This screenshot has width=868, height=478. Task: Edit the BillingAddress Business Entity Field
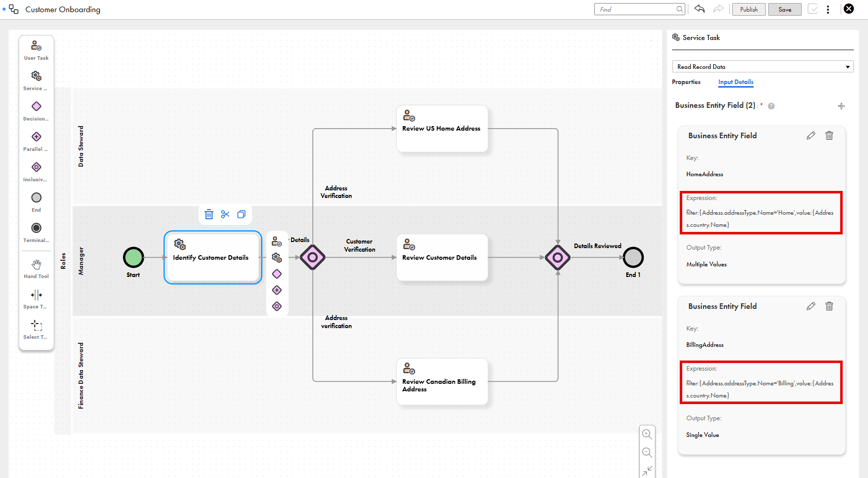[x=811, y=306]
